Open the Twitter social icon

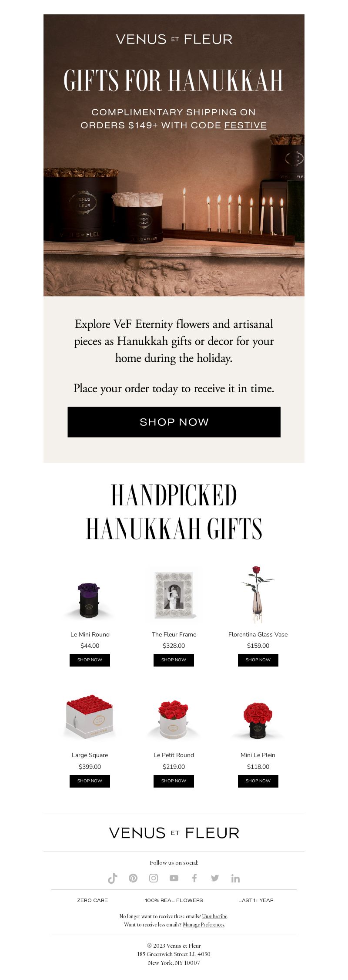pos(215,878)
